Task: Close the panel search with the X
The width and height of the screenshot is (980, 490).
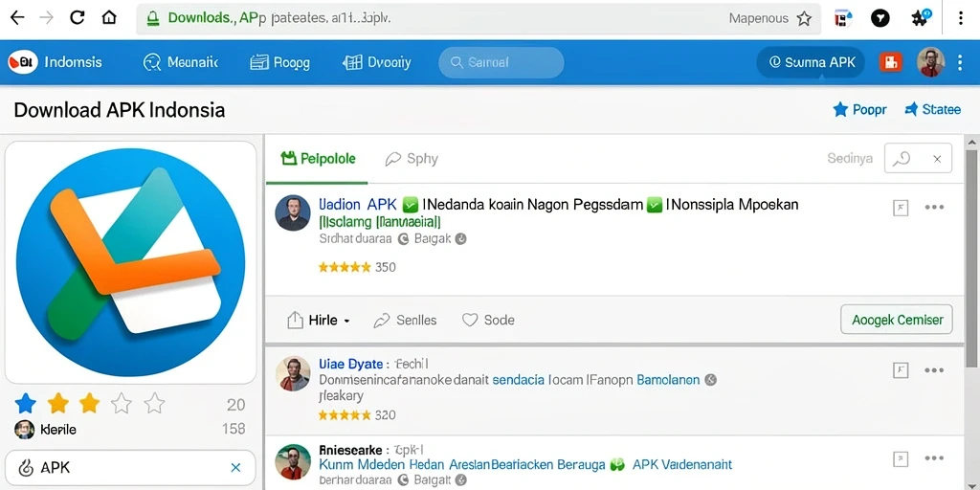Action: (x=937, y=159)
